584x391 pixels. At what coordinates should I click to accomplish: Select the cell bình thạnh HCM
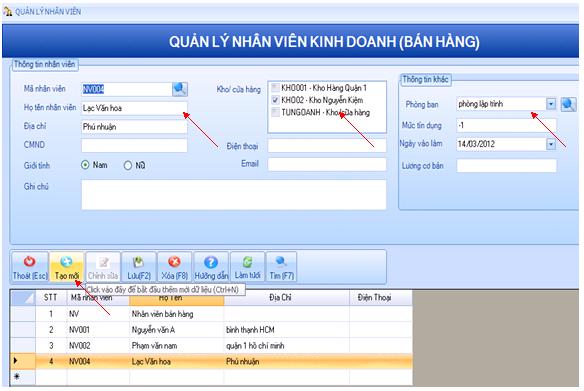pyautogui.click(x=286, y=330)
